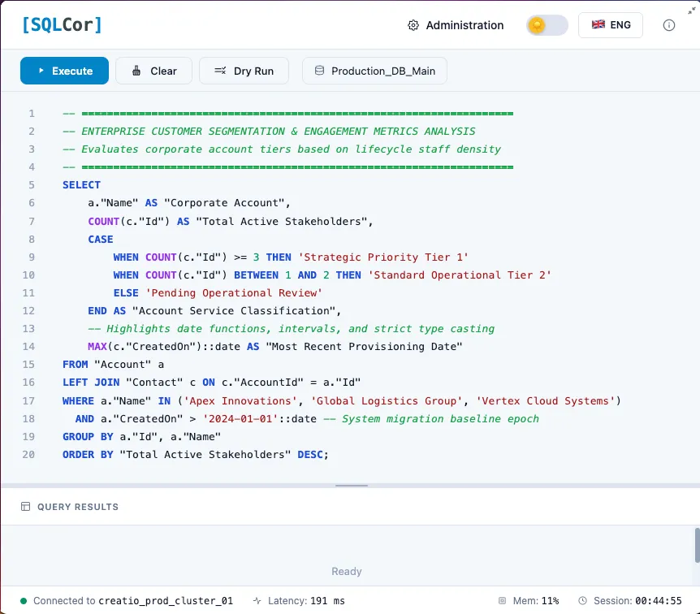Click the Query Results table icon
Screen dimensions: 700x614
coord(26,506)
